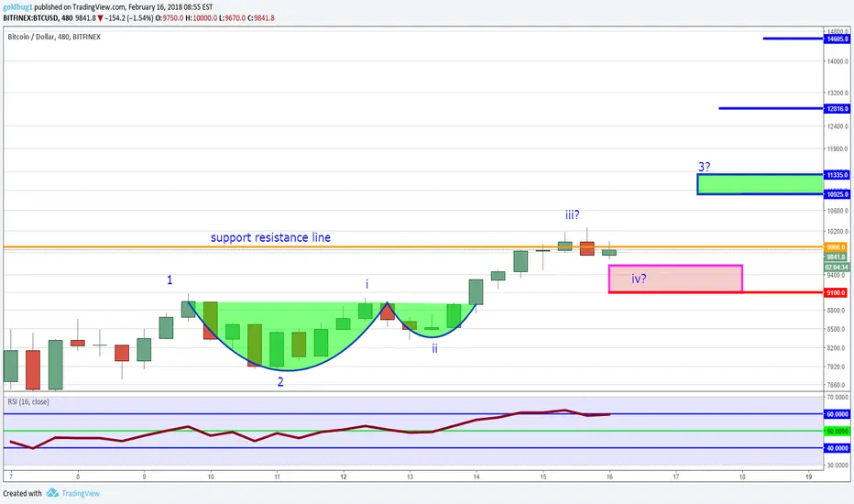
Task: Select the Bitcoin / Dollar, 480, BITFINEX title
Action: [54, 37]
